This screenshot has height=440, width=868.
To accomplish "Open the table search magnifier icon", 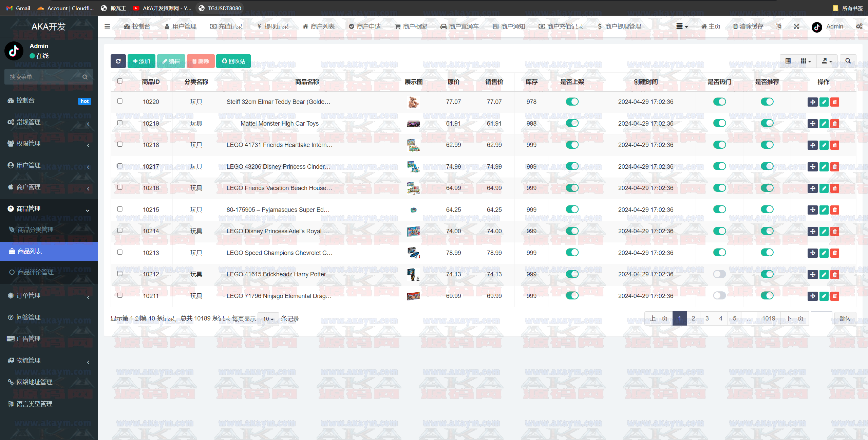I will [x=848, y=61].
